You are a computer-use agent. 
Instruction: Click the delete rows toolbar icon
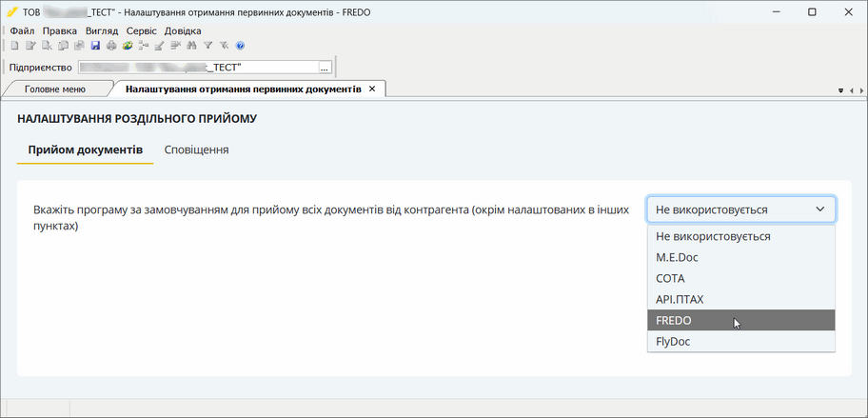(176, 46)
